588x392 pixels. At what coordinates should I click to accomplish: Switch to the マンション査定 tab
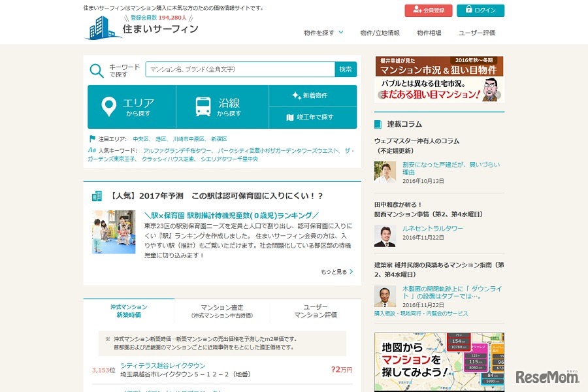click(222, 311)
